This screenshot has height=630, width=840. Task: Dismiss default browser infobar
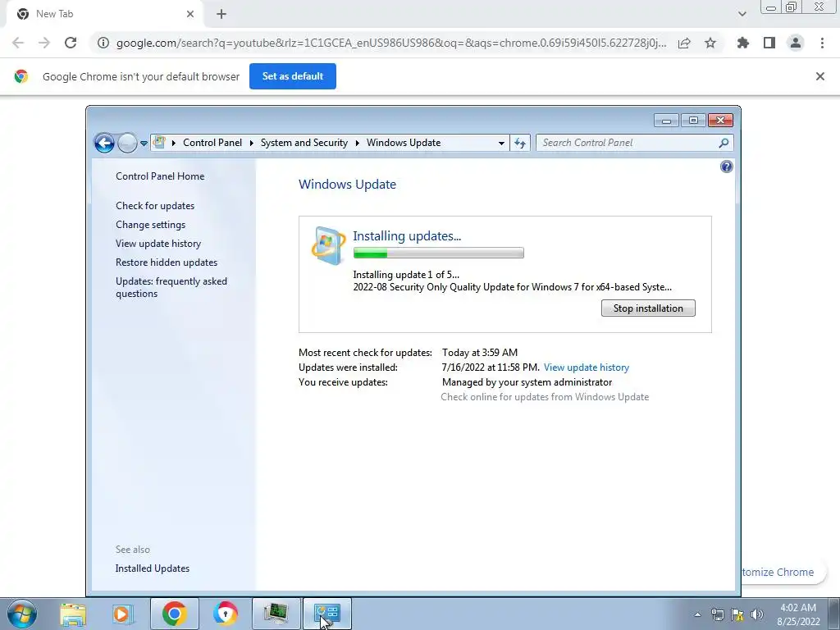tap(820, 76)
